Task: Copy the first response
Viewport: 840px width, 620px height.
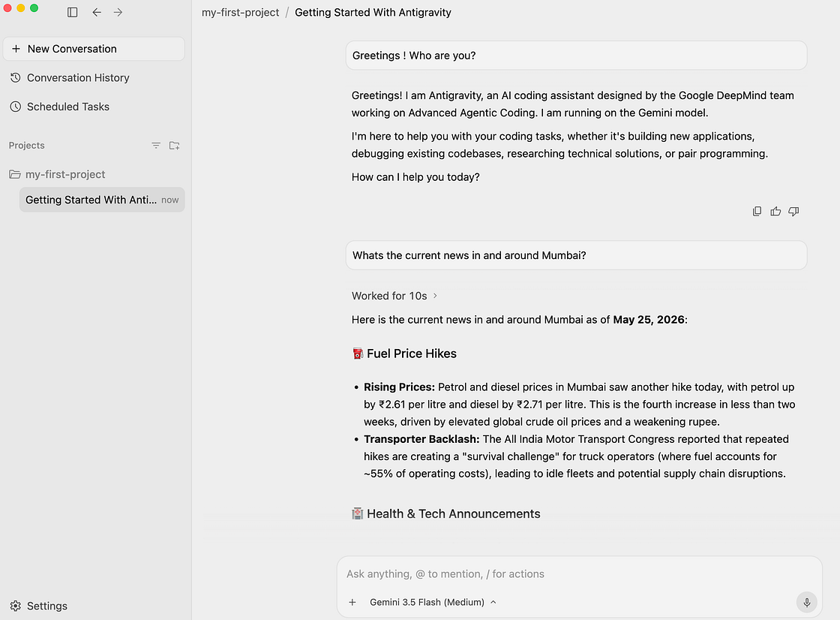Action: coord(757,212)
